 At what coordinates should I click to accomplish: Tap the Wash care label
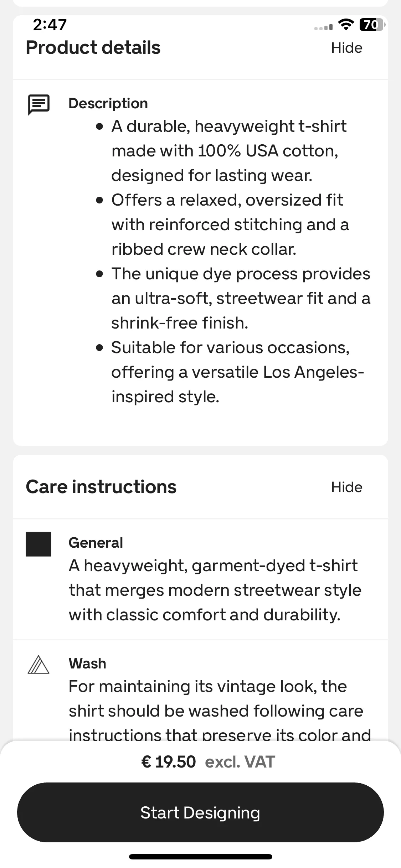(x=87, y=663)
